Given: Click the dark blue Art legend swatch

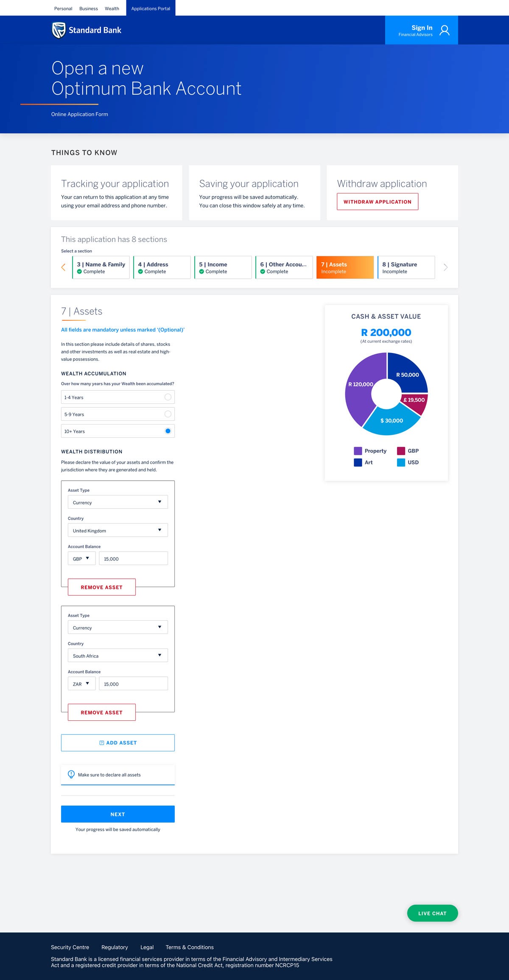Looking at the screenshot, I should [x=358, y=462].
